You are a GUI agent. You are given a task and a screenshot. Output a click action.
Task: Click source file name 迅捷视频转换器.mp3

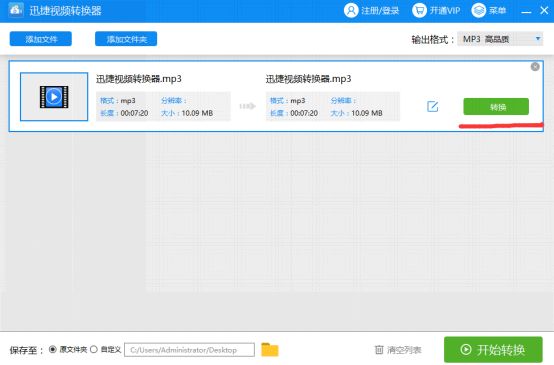[x=139, y=79]
